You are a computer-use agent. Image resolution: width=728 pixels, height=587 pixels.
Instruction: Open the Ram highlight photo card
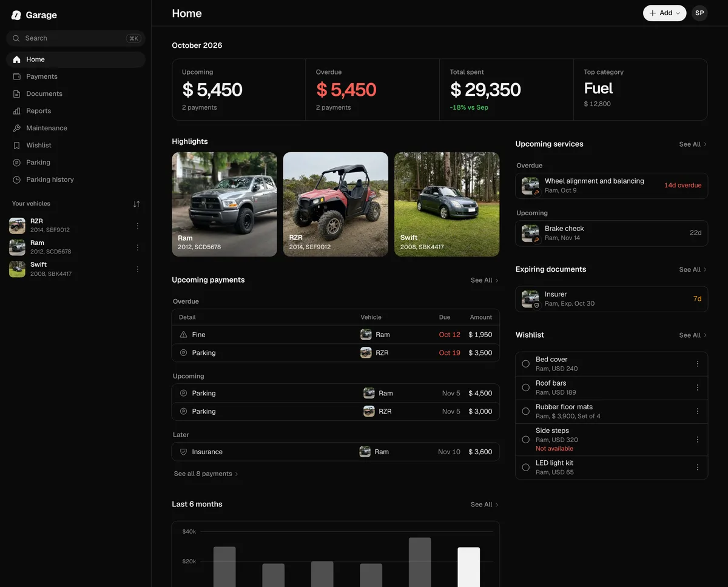tap(224, 204)
